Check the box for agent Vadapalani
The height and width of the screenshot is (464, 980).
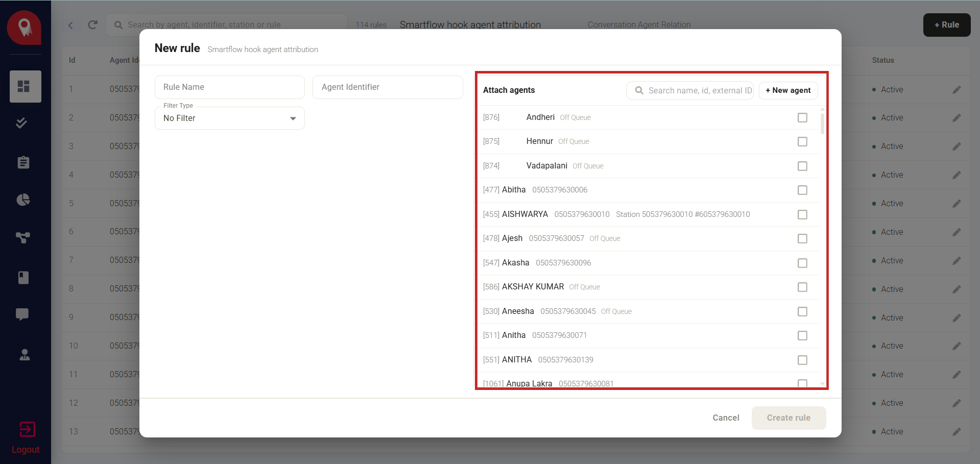[x=802, y=166]
